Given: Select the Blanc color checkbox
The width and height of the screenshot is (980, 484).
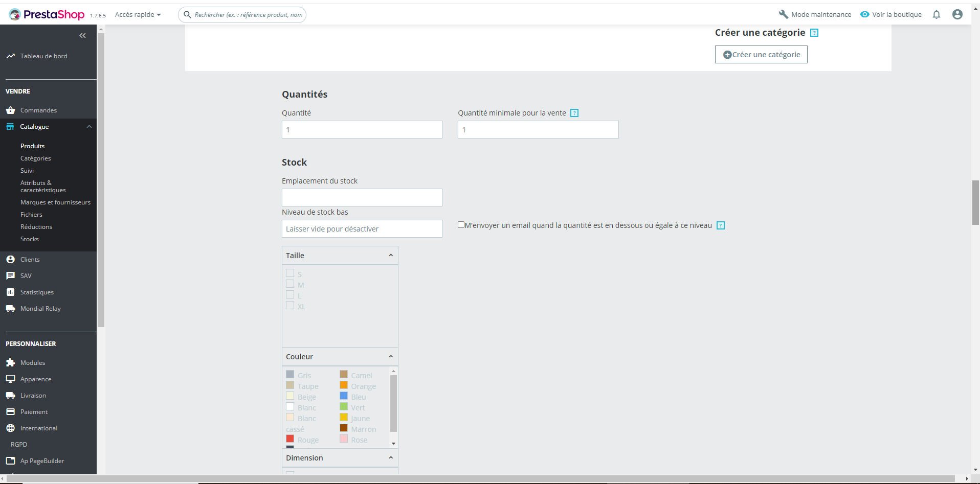Looking at the screenshot, I should [290, 406].
